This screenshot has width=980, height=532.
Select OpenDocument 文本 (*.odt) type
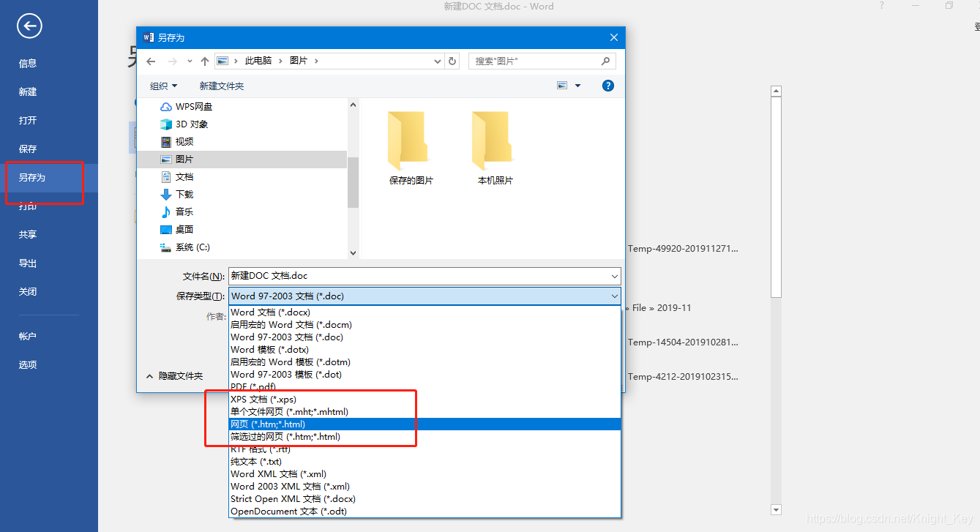click(424, 512)
